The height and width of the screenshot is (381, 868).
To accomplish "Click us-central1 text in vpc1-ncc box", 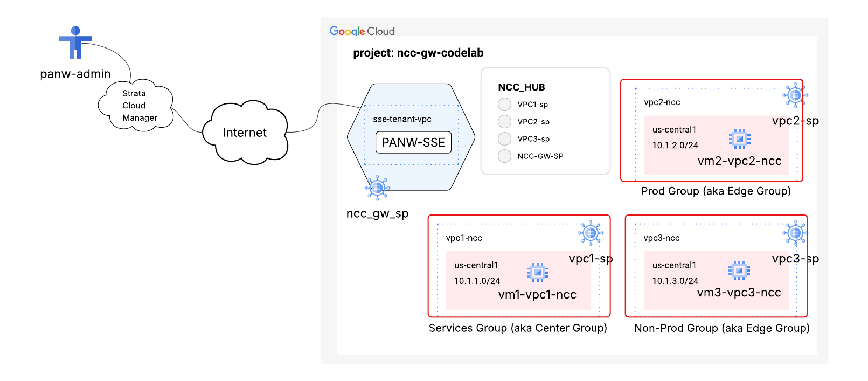I will pos(476,266).
